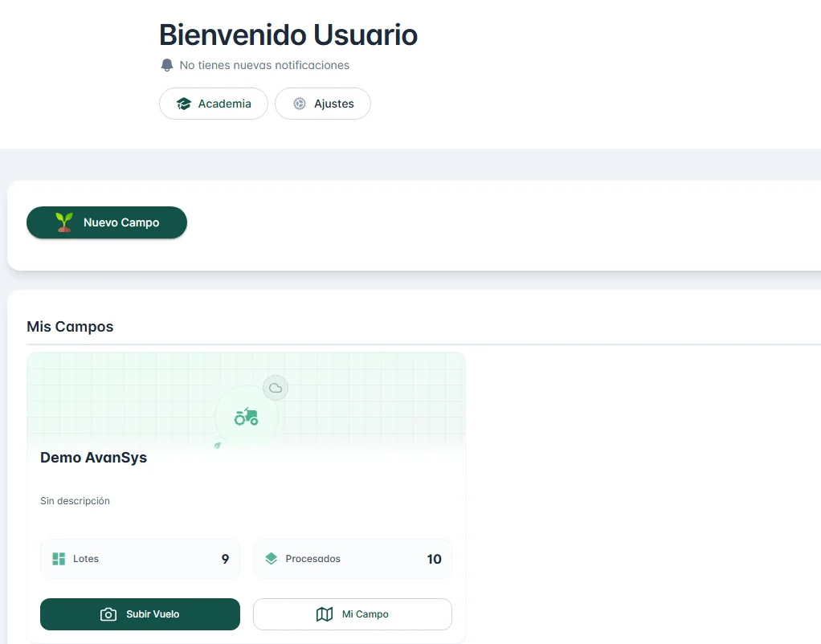The image size is (821, 644).
Task: Click the Procesados count of 10
Action: pyautogui.click(x=434, y=559)
